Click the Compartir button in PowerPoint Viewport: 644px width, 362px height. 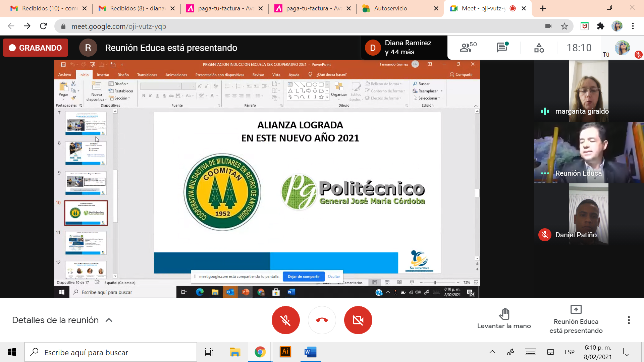[x=461, y=74]
